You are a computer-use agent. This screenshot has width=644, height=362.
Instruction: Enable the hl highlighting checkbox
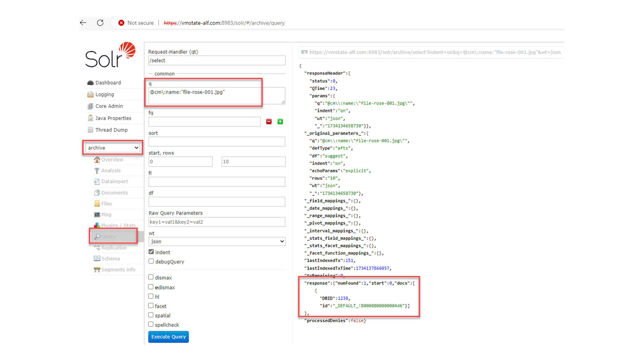[x=151, y=296]
